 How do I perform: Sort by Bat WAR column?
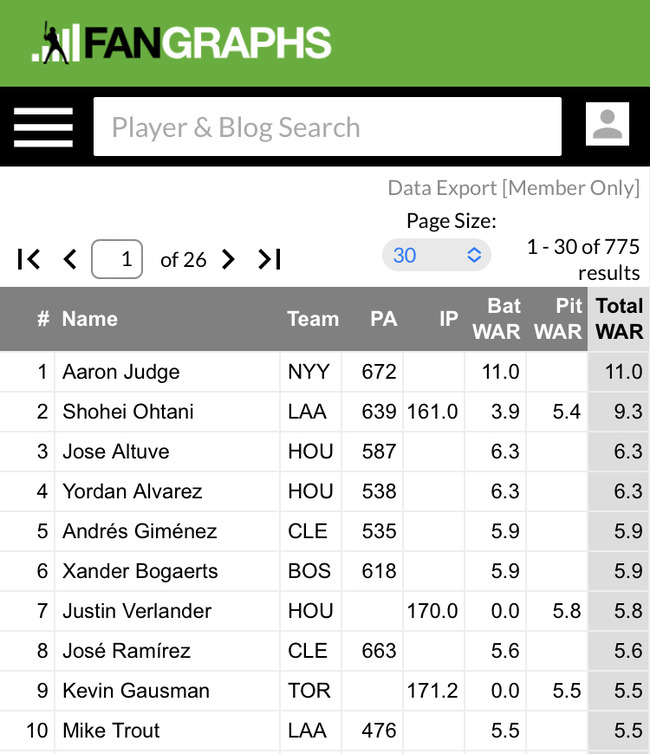coord(496,319)
